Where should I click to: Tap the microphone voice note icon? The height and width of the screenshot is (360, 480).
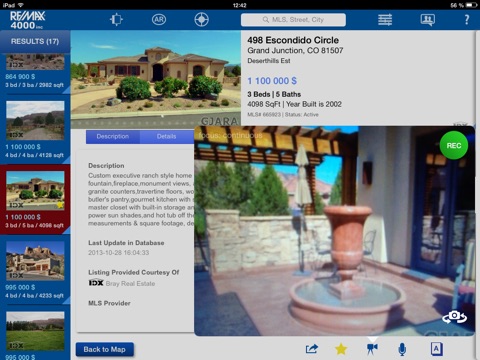coord(402,349)
